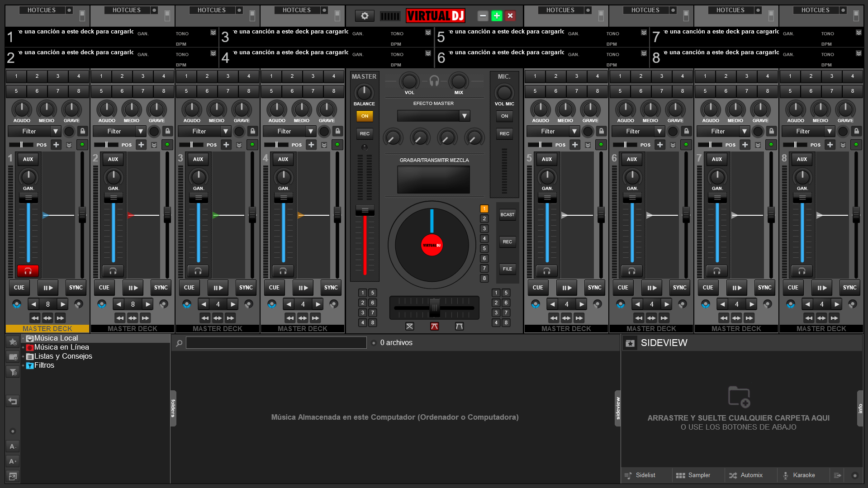Click the filter funnel icon in browser sidebar
This screenshot has height=488, width=868.
[13, 372]
